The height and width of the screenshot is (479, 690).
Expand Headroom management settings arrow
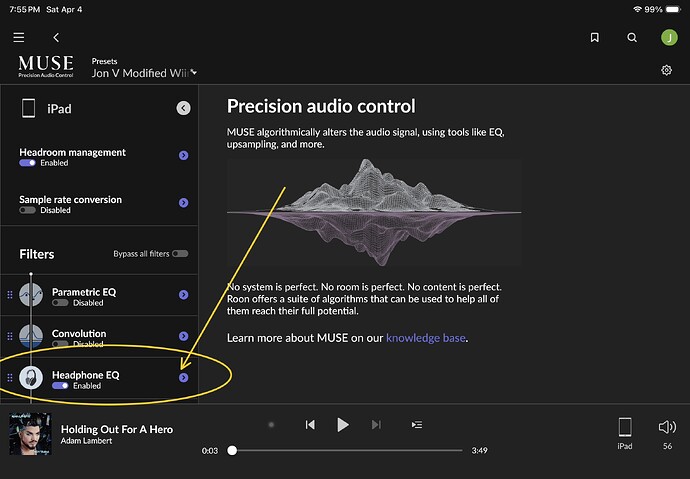[184, 155]
